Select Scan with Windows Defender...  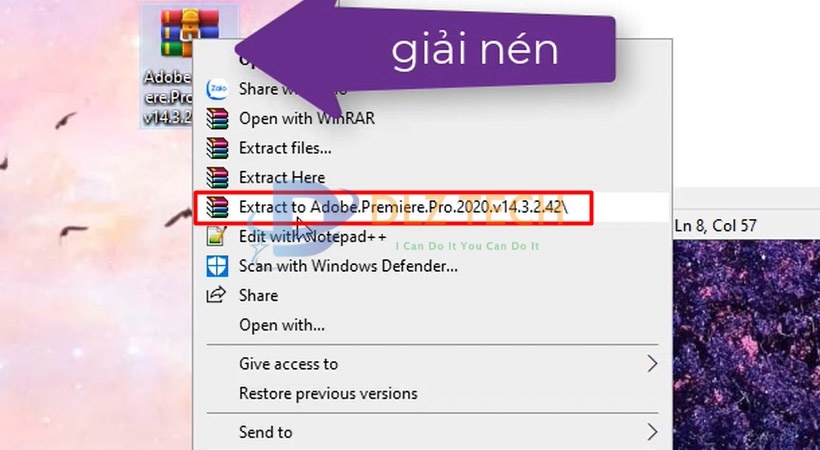tap(348, 266)
